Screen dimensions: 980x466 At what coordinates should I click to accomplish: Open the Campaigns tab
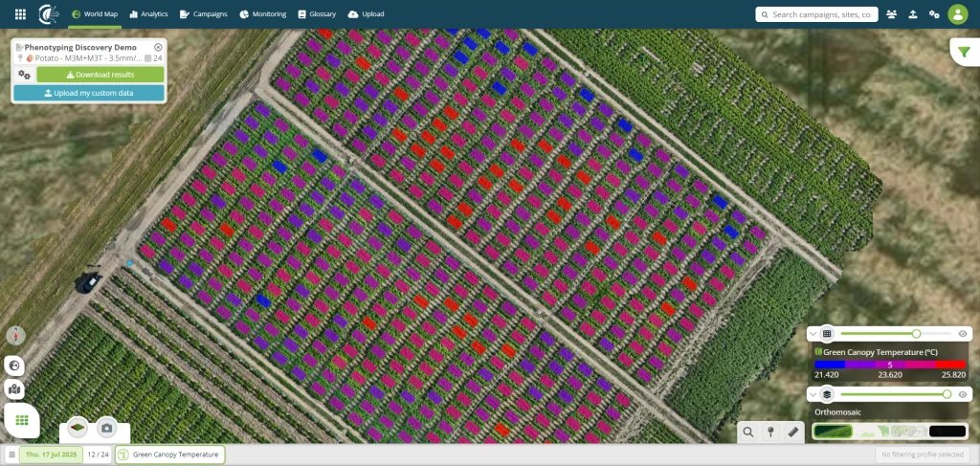pyautogui.click(x=204, y=13)
